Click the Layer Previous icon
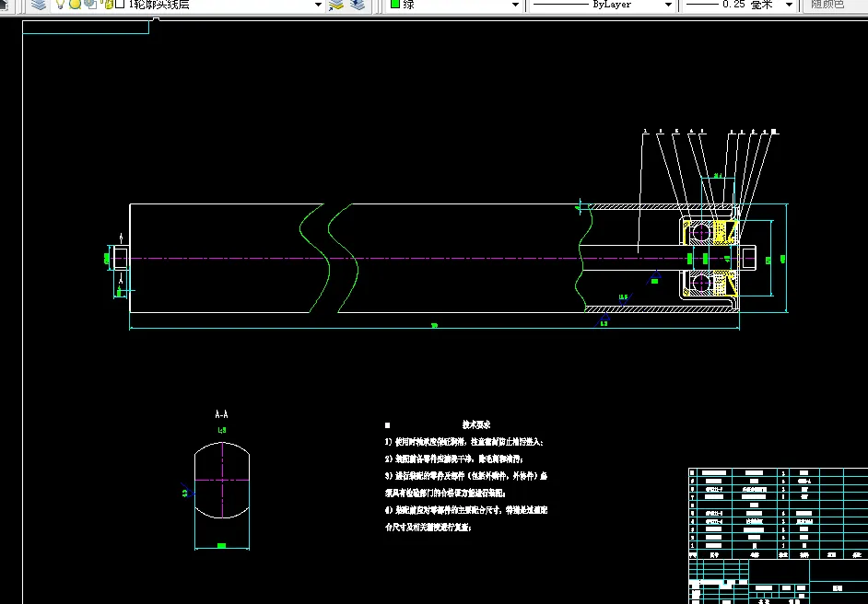Viewport: 868px width, 604px height. [358, 5]
